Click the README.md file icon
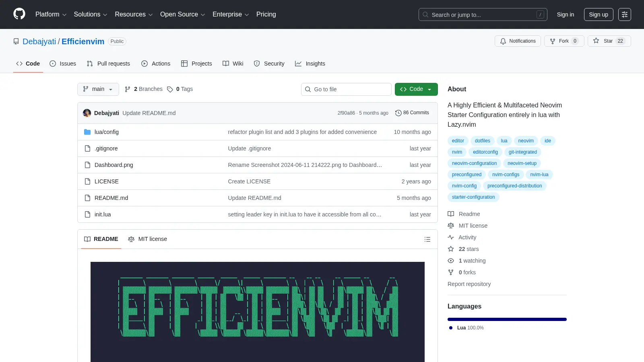 87,198
